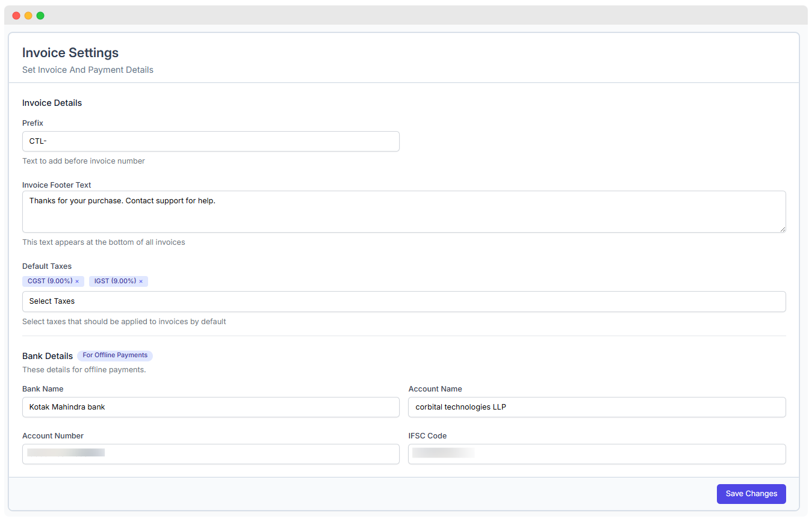Remove the CGST (9.00%) tax tag
This screenshot has width=812, height=522.
(77, 281)
